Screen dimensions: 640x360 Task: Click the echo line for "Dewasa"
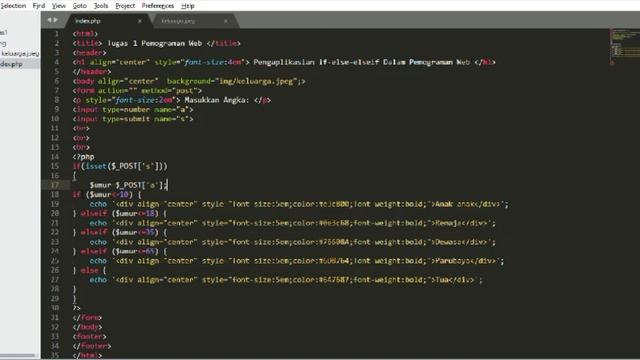293,242
